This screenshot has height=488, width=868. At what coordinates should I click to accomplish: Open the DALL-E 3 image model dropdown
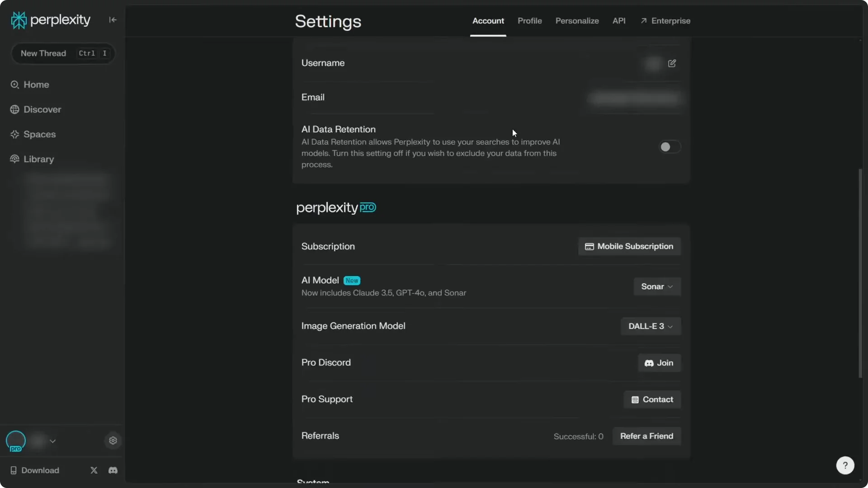pos(650,326)
